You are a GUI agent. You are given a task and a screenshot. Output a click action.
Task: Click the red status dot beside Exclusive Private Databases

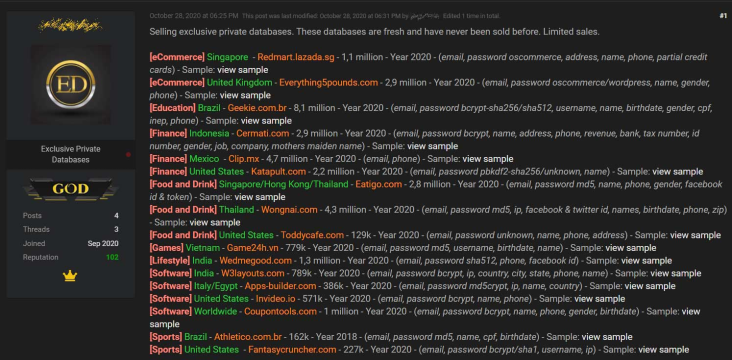(128, 155)
